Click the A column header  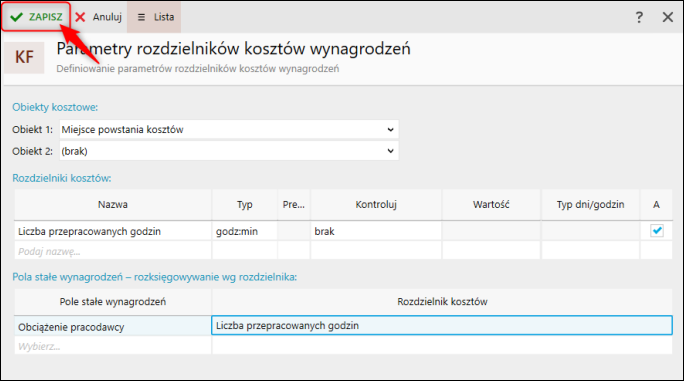coord(657,205)
